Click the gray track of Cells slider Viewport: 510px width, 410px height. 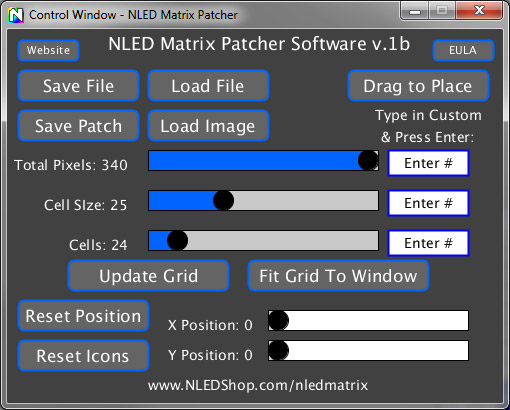[283, 240]
